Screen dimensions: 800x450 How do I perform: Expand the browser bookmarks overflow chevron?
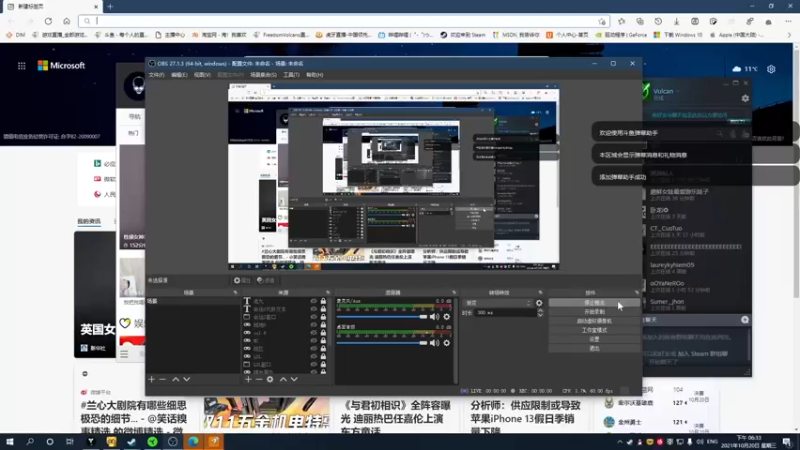789,35
